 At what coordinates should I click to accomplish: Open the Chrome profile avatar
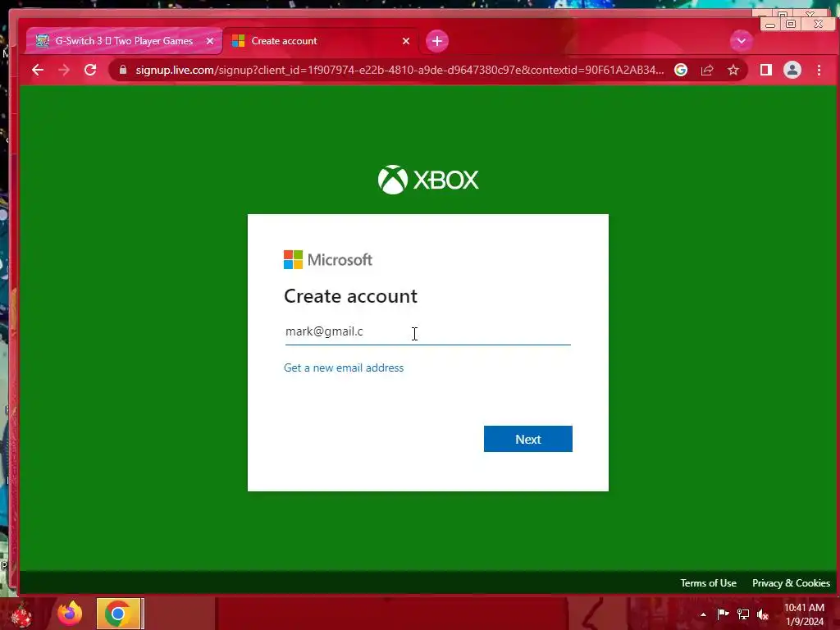click(792, 71)
